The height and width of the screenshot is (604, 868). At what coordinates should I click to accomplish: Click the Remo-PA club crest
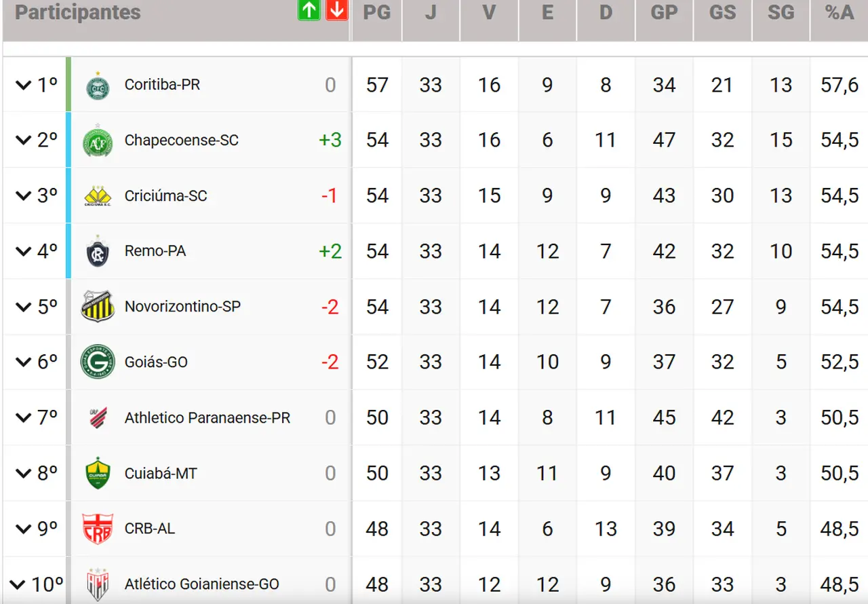(x=98, y=252)
